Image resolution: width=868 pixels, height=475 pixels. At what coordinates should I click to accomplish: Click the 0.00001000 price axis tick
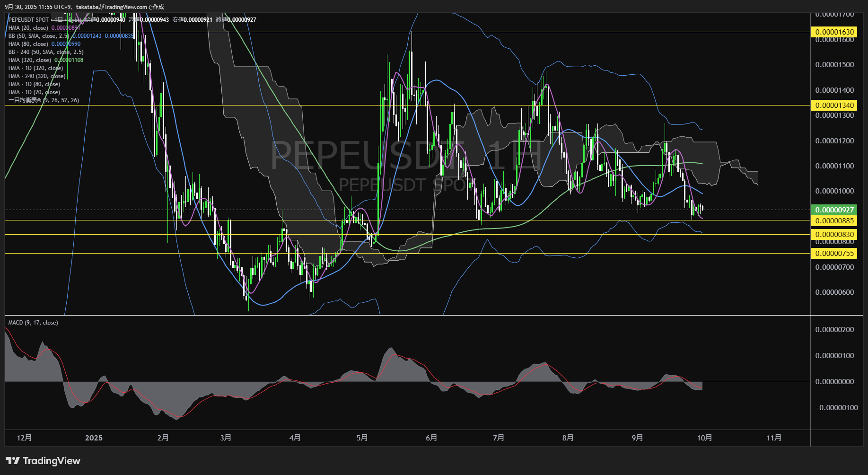point(835,191)
